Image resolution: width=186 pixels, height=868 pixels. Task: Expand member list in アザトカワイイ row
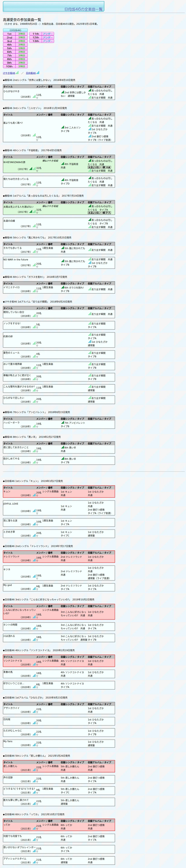(37, 712)
